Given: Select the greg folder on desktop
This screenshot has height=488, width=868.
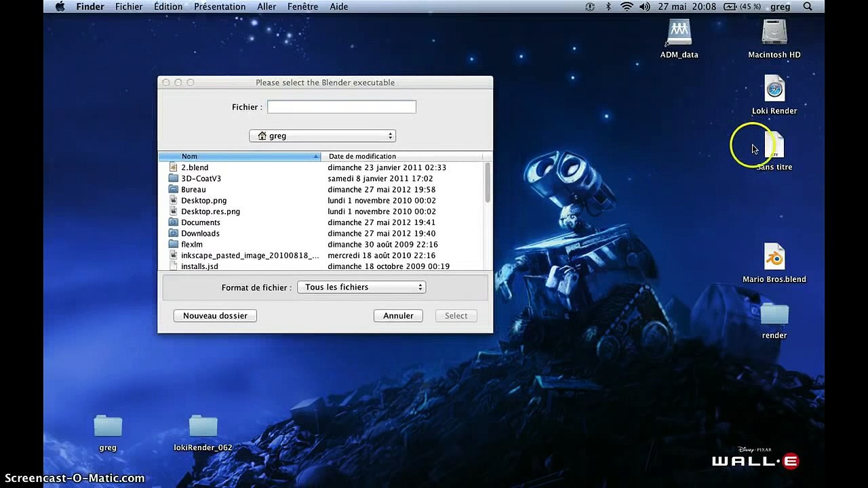Looking at the screenshot, I should point(108,426).
